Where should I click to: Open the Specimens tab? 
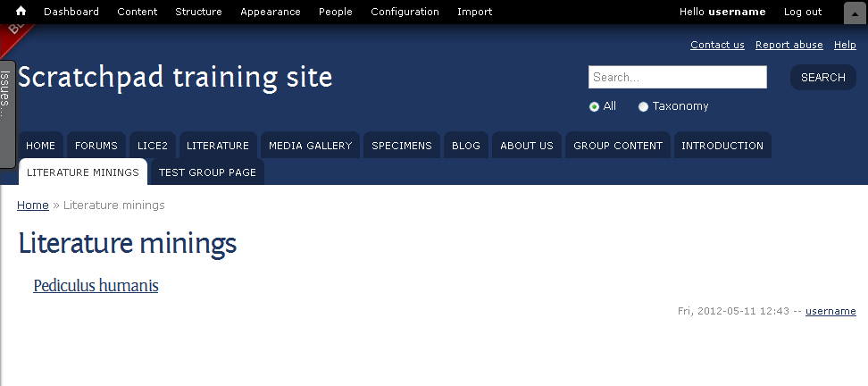click(x=401, y=145)
